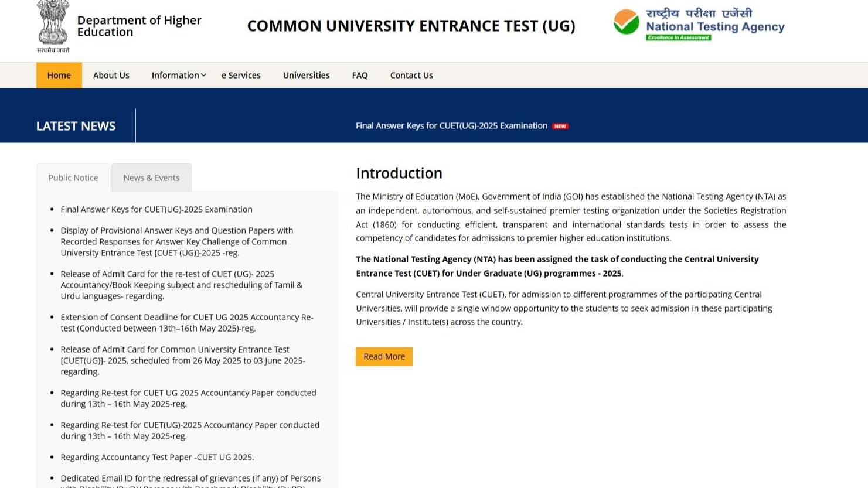Navigate to e Services

coord(240,75)
